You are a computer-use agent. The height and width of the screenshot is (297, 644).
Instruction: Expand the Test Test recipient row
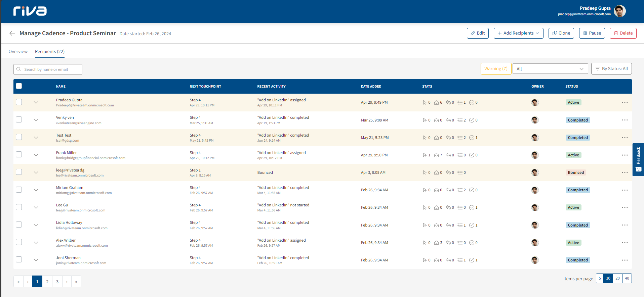(36, 138)
